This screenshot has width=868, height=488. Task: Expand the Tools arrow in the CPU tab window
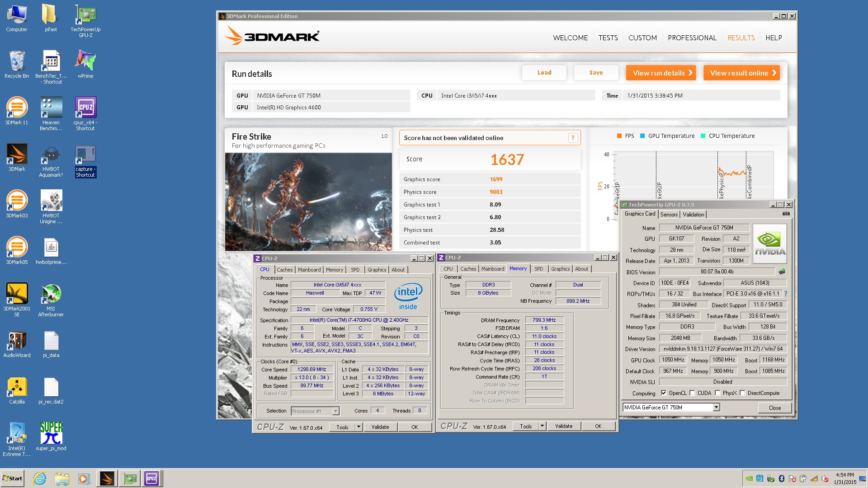click(x=359, y=427)
